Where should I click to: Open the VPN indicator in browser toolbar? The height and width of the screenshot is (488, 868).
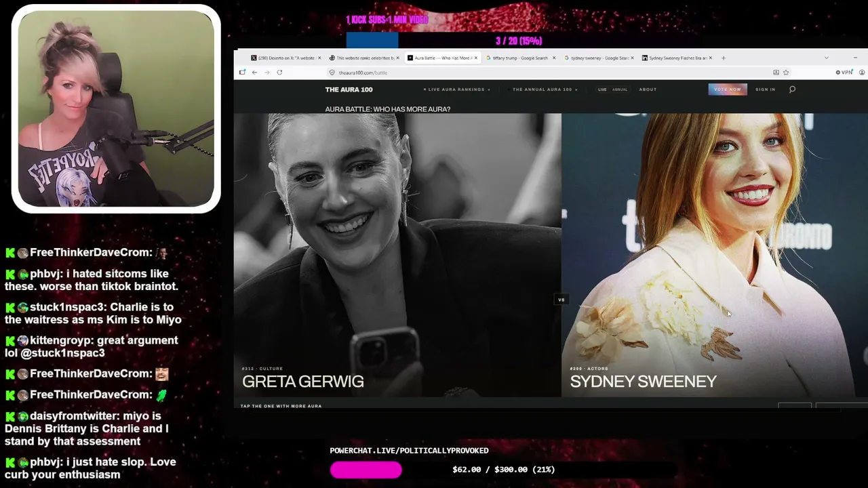pos(845,73)
